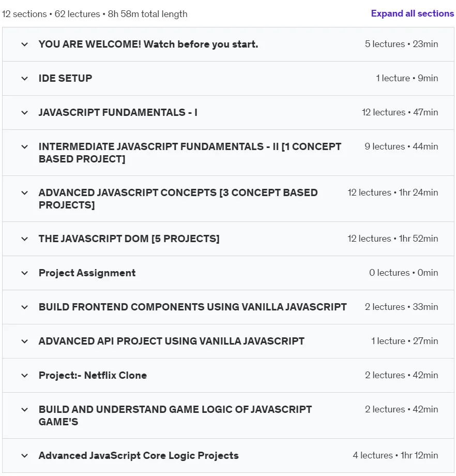This screenshot has width=456, height=476.
Task: Open the Project Assignment chevron arrow
Action: tap(25, 273)
